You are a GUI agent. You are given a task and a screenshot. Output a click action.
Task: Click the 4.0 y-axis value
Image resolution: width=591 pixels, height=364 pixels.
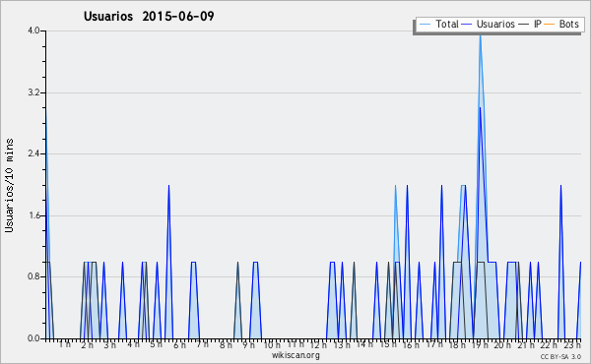tap(33, 30)
